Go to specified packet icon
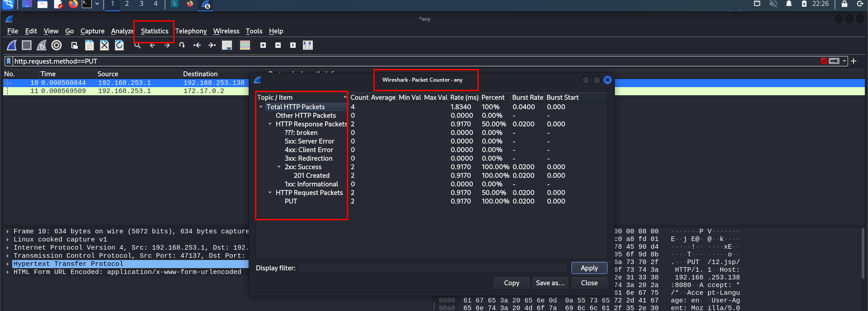Image resolution: width=868 pixels, height=311 pixels. [182, 45]
